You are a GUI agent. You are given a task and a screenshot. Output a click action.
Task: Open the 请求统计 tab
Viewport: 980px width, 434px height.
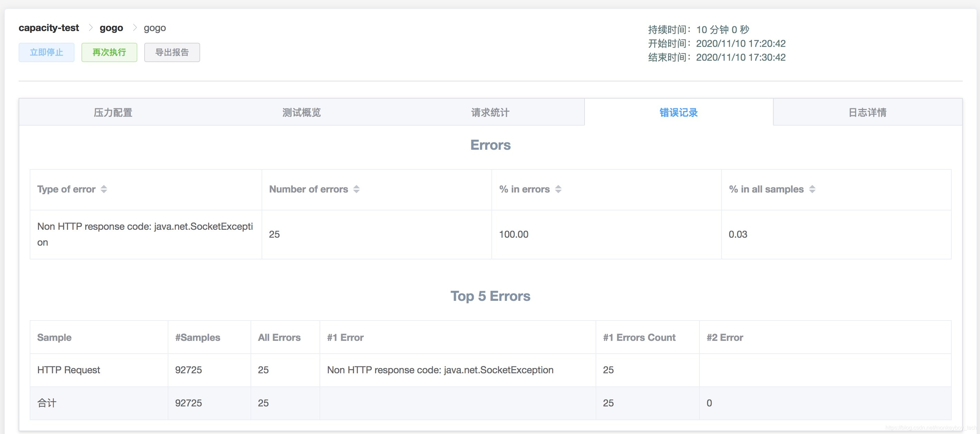tap(490, 112)
